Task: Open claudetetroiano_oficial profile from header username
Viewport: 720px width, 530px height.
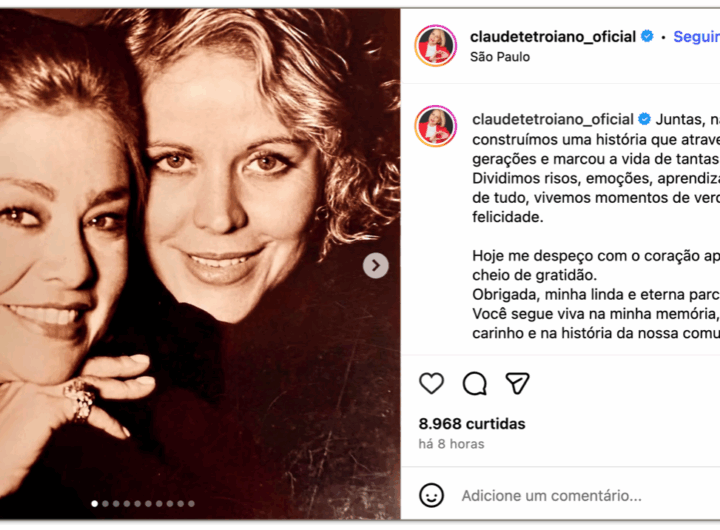Action: (553, 36)
